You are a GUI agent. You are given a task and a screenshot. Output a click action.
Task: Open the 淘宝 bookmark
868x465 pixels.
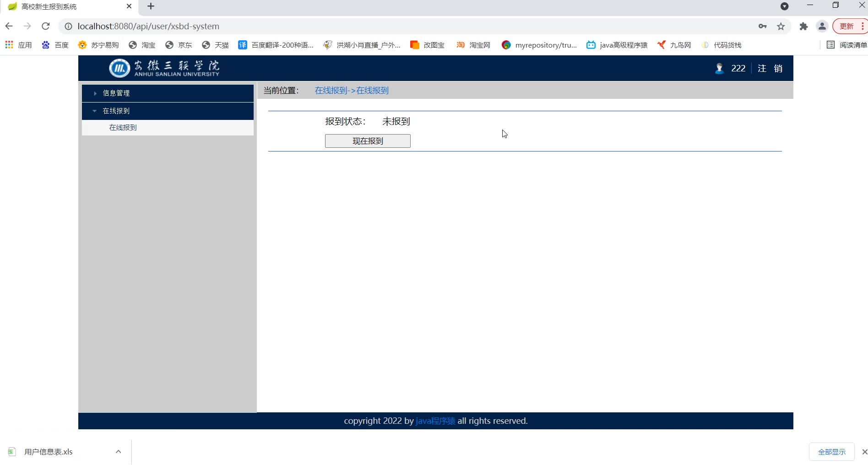pyautogui.click(x=142, y=45)
